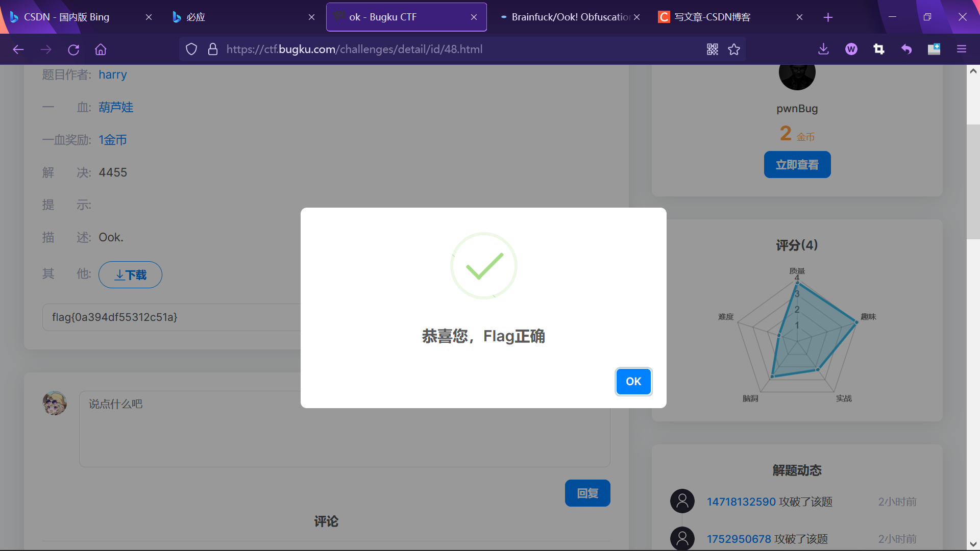Open the hamburger application menu
The width and height of the screenshot is (980, 551).
[x=962, y=49]
